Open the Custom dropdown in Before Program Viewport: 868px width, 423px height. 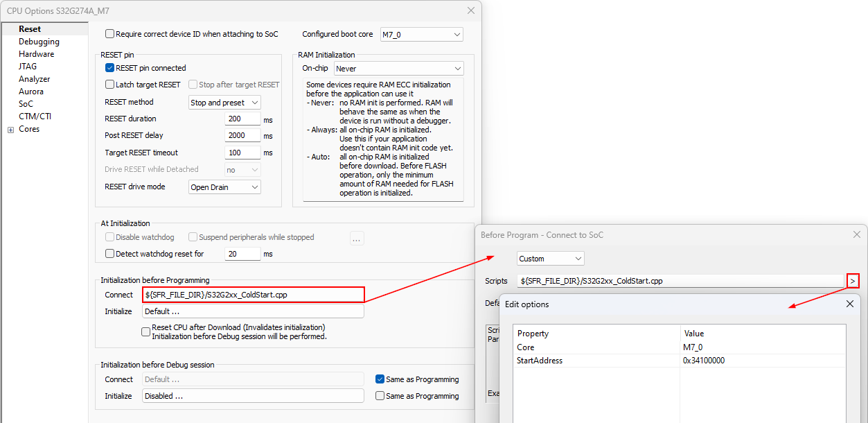pos(550,259)
